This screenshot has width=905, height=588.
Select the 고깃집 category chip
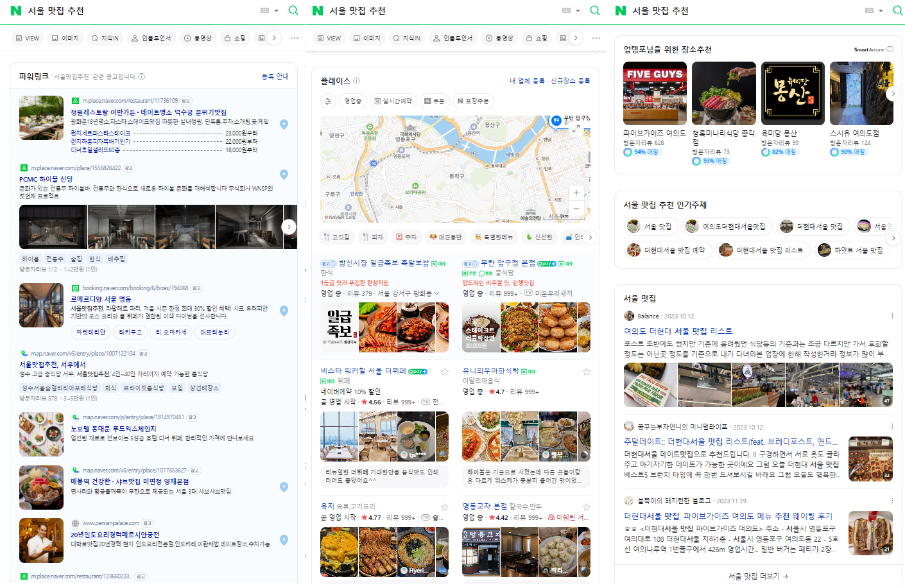click(338, 237)
